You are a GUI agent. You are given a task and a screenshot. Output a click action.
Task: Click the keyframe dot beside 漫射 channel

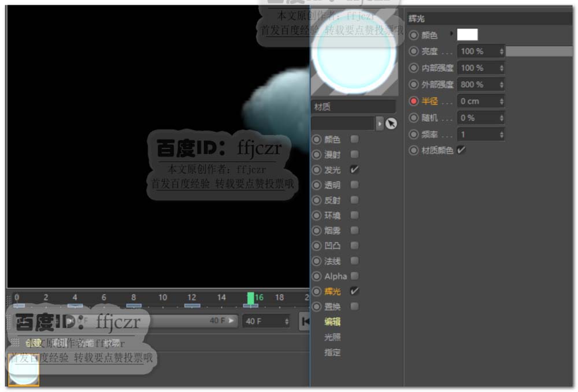(x=317, y=155)
